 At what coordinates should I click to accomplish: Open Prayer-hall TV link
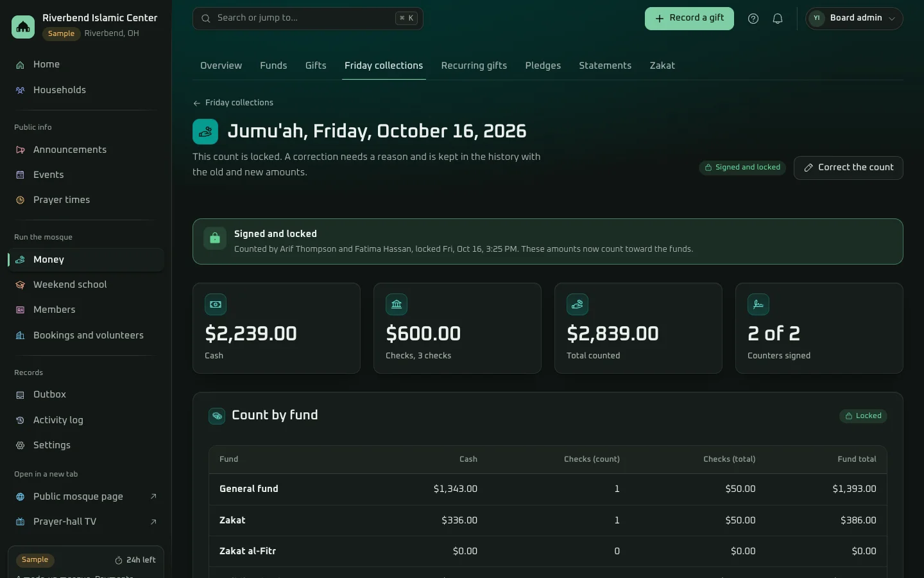click(x=86, y=521)
